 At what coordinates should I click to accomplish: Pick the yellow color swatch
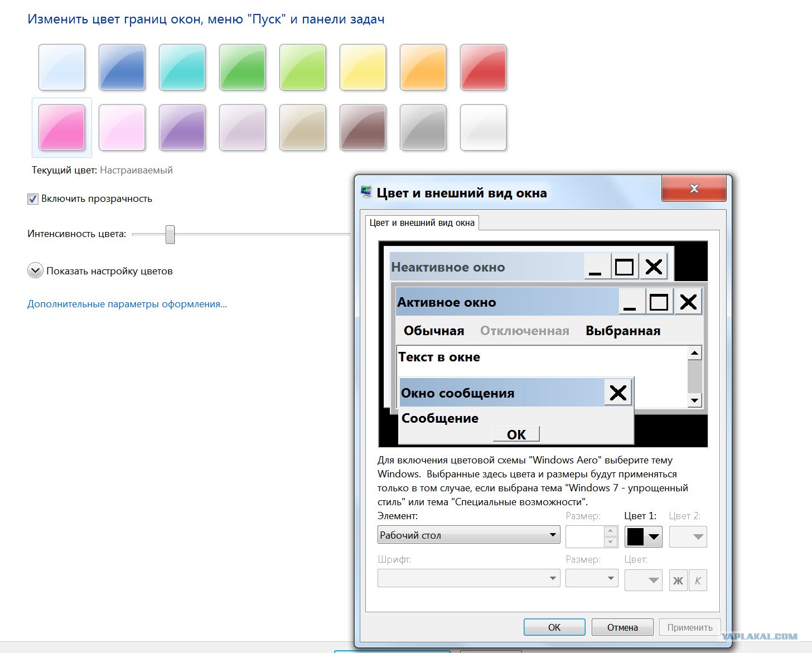(363, 67)
